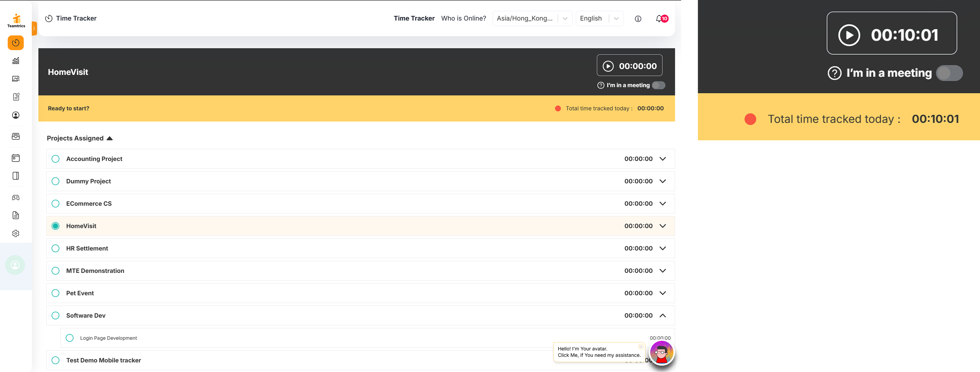Open the panel layout sidebar icon
980x372 pixels.
16,176
